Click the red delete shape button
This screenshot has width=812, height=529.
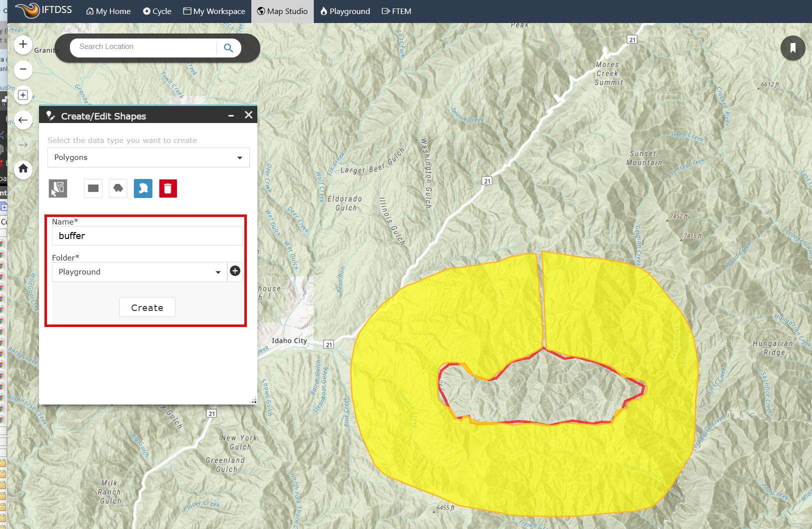click(x=168, y=188)
